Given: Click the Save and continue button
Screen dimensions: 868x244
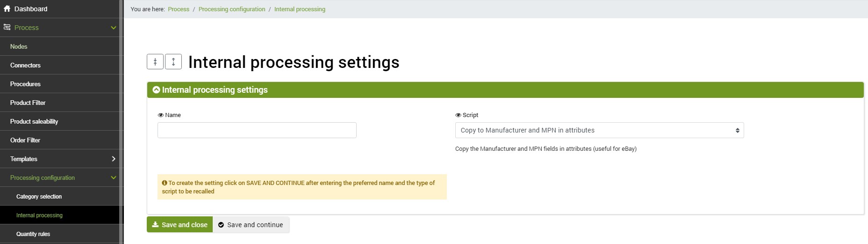Looking at the screenshot, I should (251, 225).
